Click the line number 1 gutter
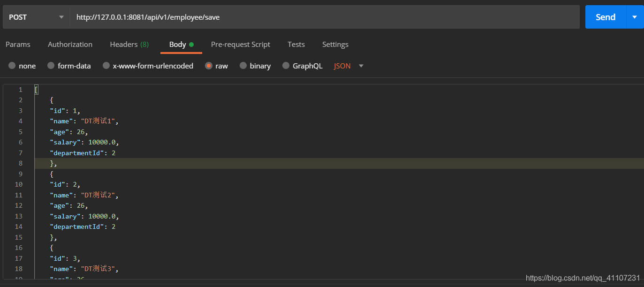 20,90
